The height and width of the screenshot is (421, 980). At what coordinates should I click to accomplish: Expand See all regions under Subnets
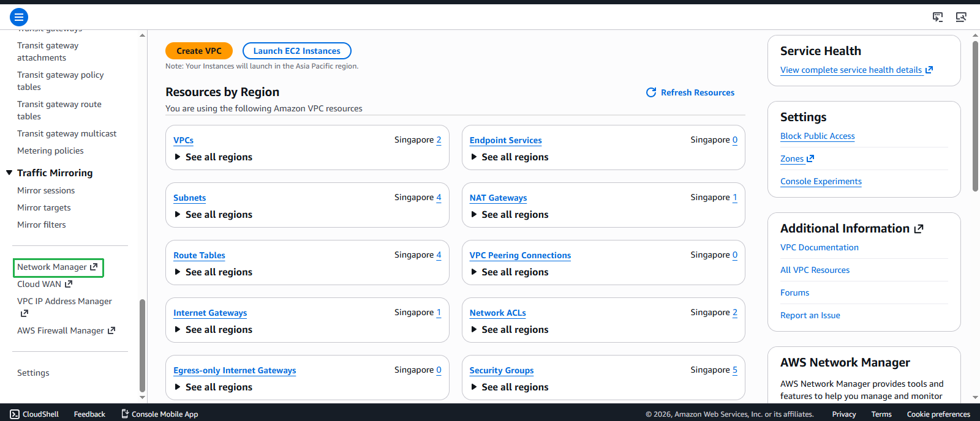(213, 215)
